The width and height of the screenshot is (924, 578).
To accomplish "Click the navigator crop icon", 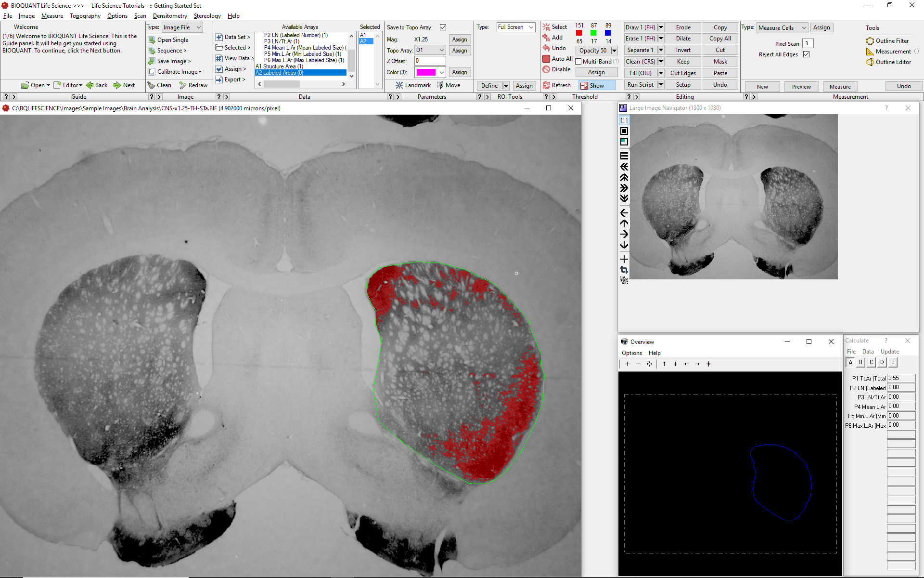I will click(x=624, y=270).
